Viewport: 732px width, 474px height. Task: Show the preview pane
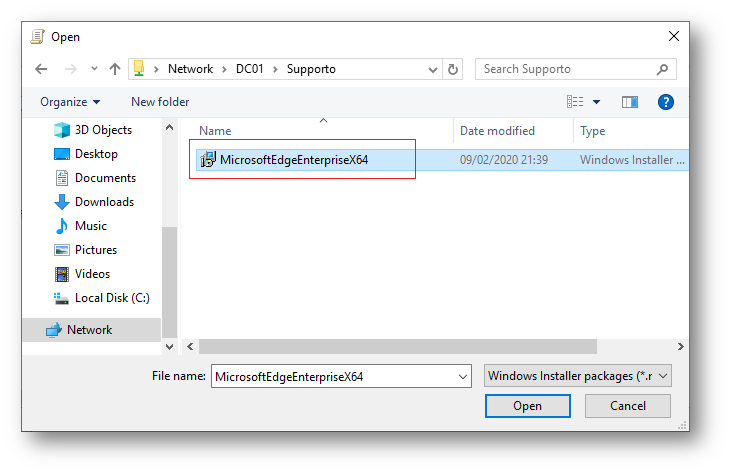point(630,102)
